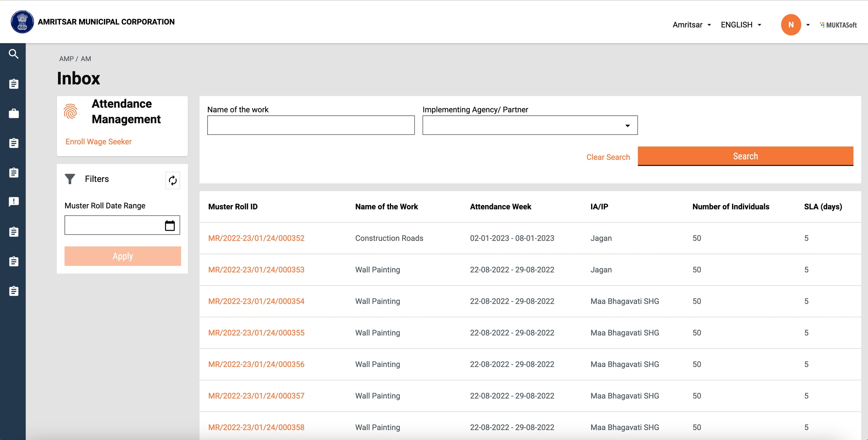Image resolution: width=868 pixels, height=440 pixels.
Task: Open muster roll MR/2022-23/01/24/000352
Action: point(256,238)
